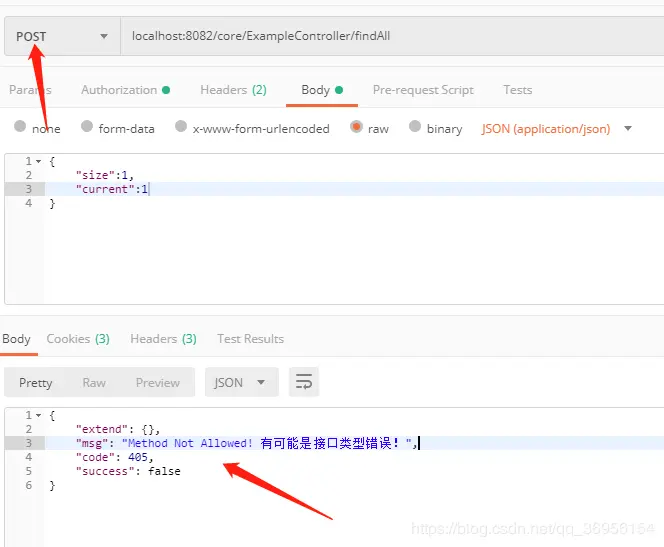Select the none body type radio
The width and height of the screenshot is (664, 547).
20,126
